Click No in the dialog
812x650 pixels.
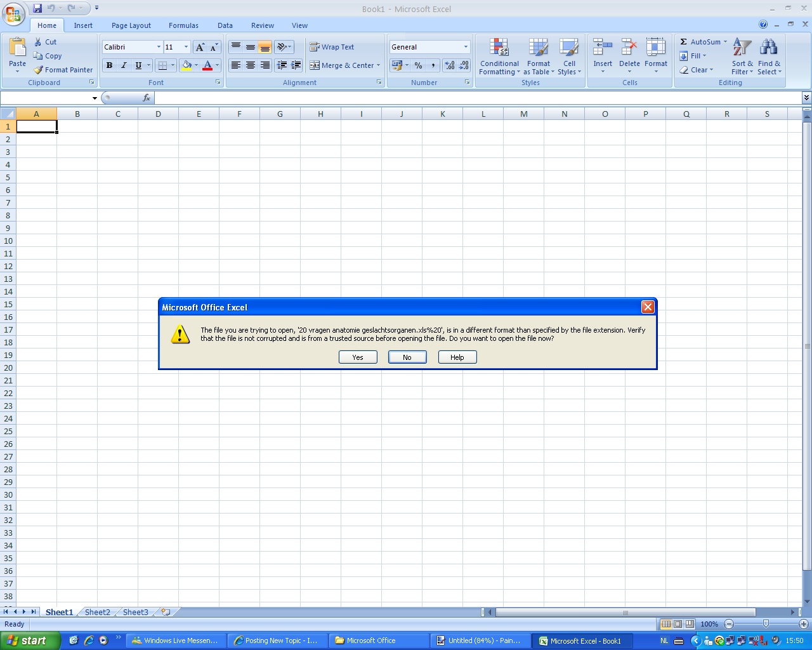(407, 357)
